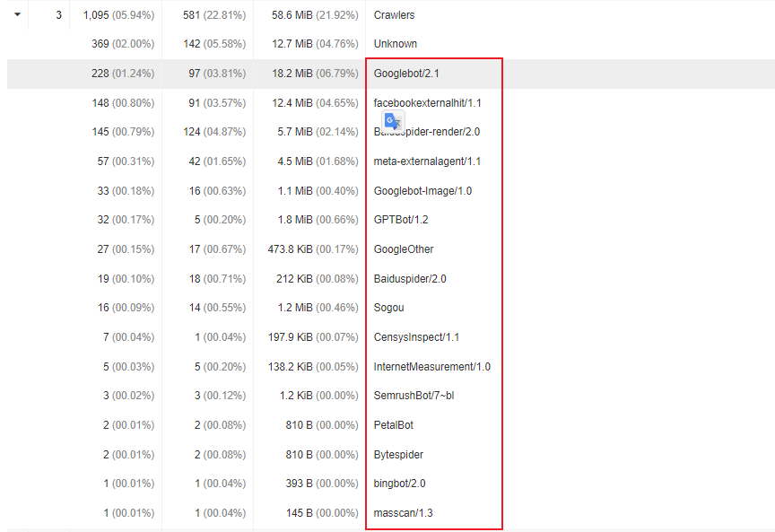Select the Sogou crawler row
This screenshot has width=775, height=532.
pyautogui.click(x=388, y=308)
